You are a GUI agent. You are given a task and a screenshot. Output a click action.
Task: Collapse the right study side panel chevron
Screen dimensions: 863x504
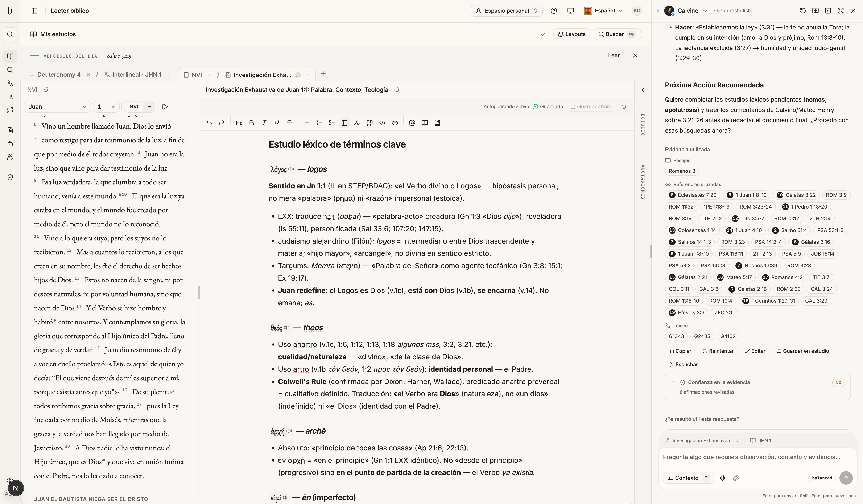pyautogui.click(x=643, y=90)
